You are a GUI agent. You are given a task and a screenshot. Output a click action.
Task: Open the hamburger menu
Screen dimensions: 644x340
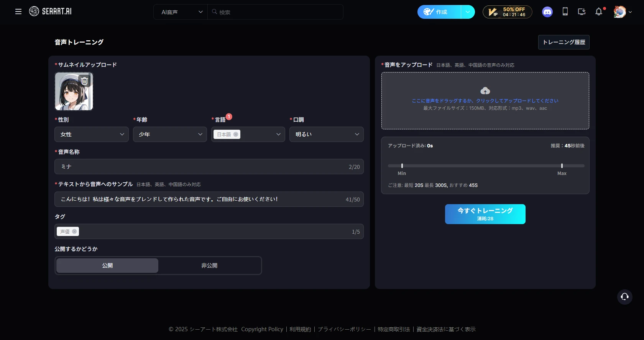tap(18, 12)
